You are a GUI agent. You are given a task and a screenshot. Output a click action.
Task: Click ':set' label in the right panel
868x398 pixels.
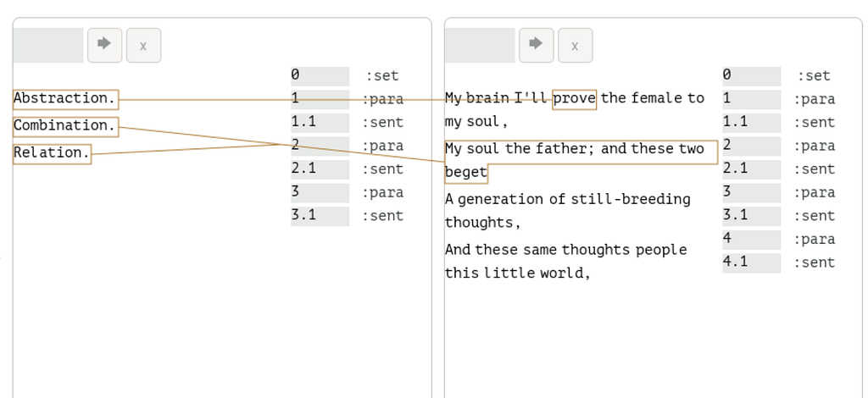(815, 76)
